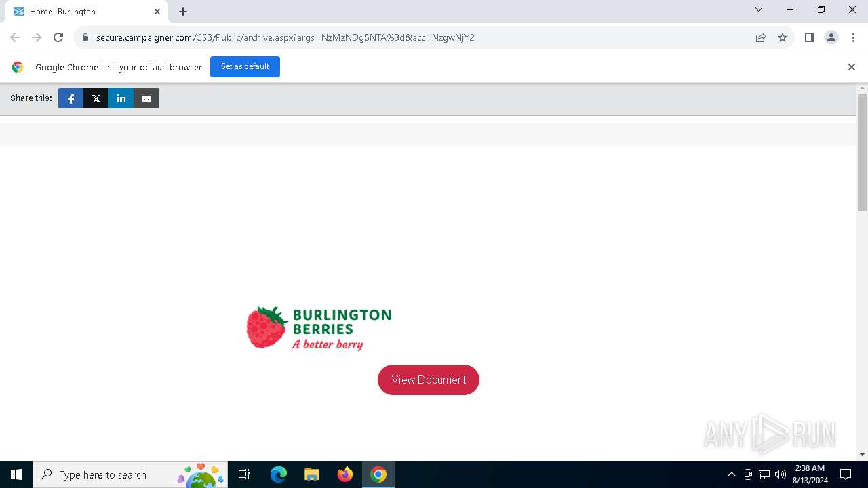
Task: Set Chrome as default browser
Action: pos(245,66)
